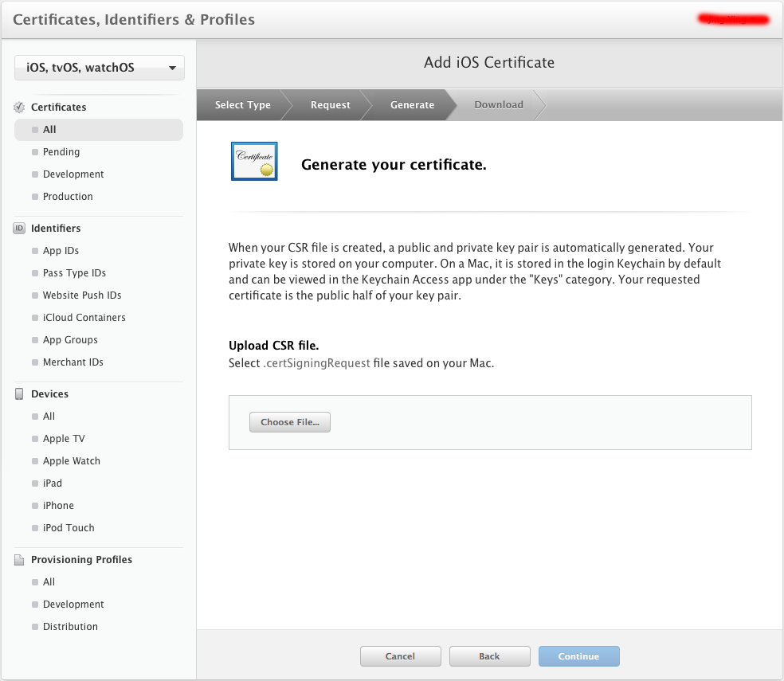Open Distribution provisioning profiles
This screenshot has width=784, height=681.
(70, 627)
